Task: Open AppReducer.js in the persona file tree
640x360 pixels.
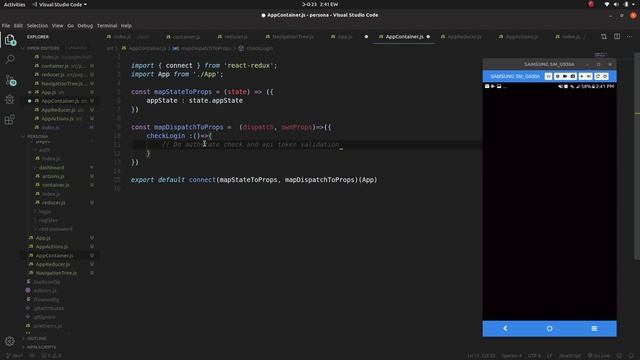Action: 53,264
